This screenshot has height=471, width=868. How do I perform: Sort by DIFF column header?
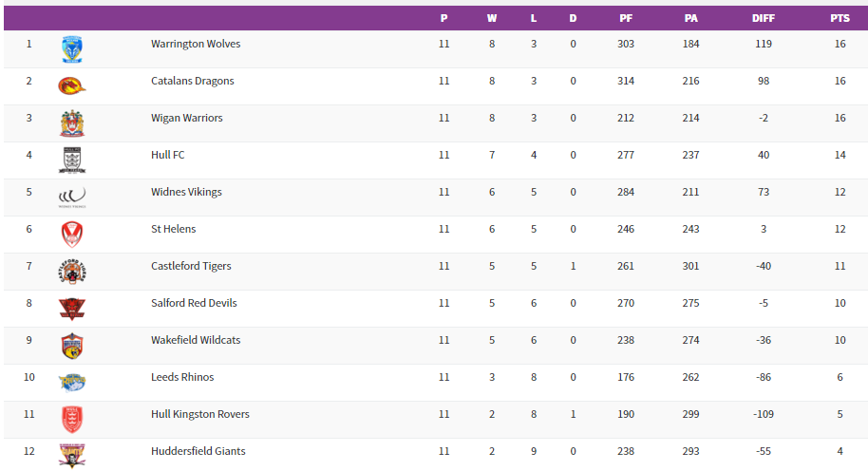click(763, 18)
